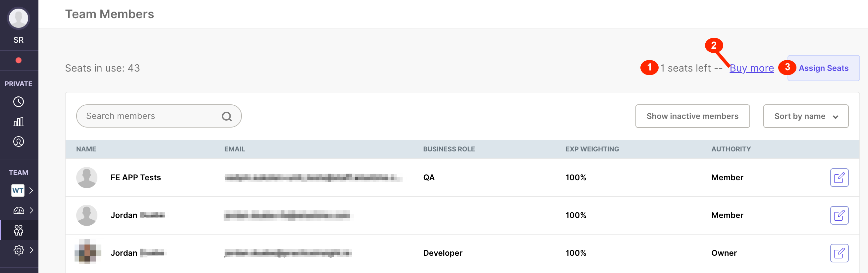Click the Jordan Developer avatar photo
This screenshot has width=868, height=273.
tap(87, 251)
